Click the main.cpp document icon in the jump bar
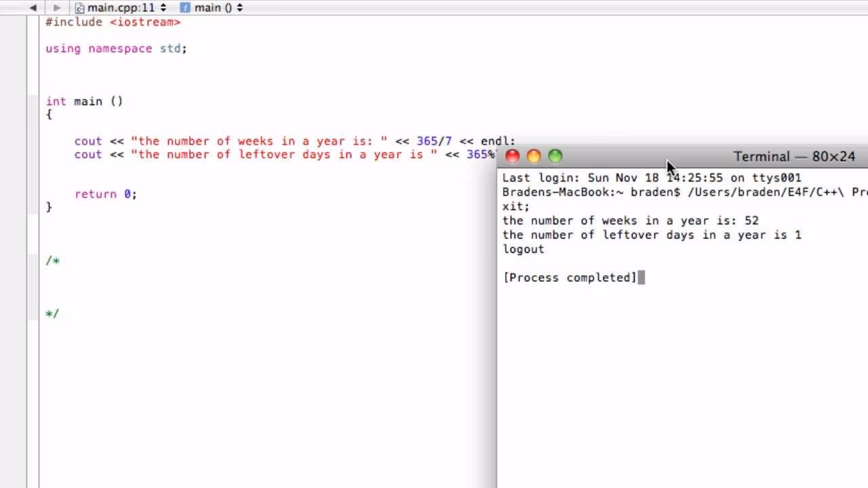868x488 pixels. pos(79,7)
